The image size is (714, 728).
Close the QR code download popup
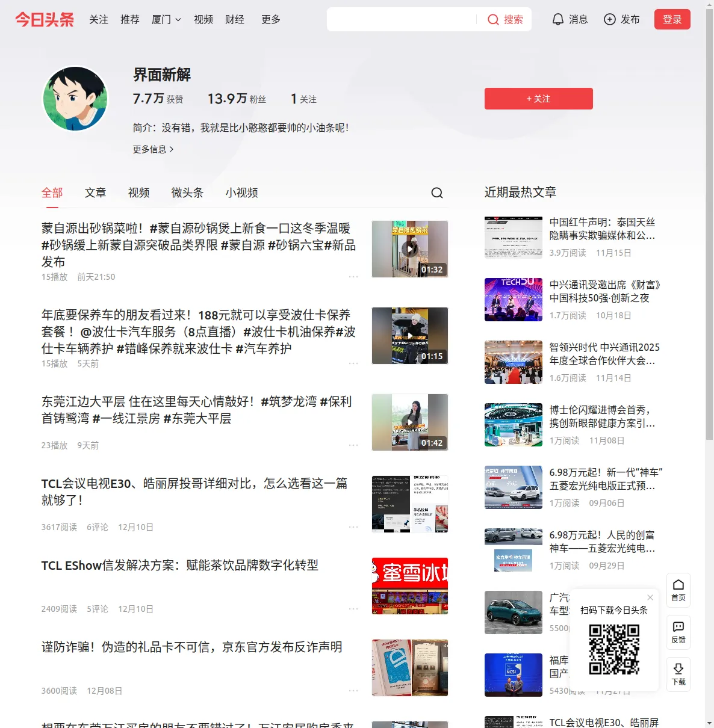(x=650, y=597)
